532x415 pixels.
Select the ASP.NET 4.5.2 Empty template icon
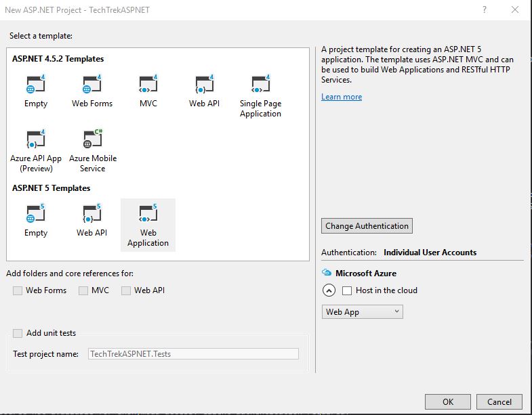click(36, 84)
